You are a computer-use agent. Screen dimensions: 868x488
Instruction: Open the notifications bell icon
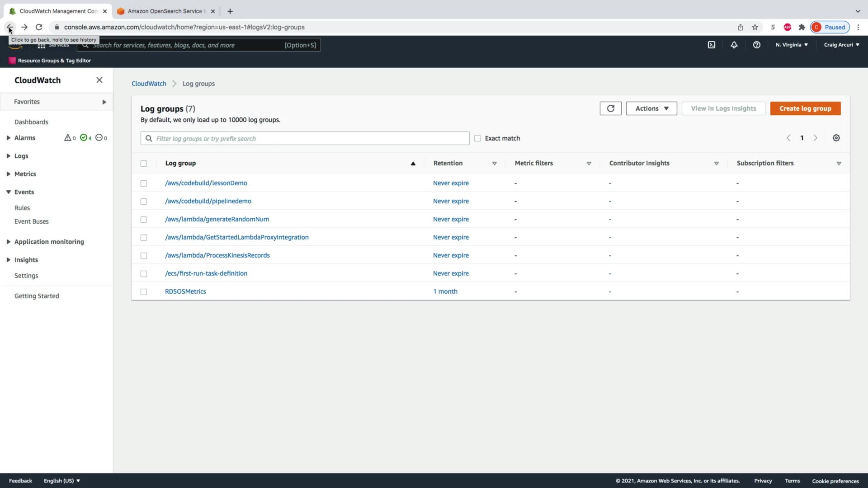(x=734, y=45)
